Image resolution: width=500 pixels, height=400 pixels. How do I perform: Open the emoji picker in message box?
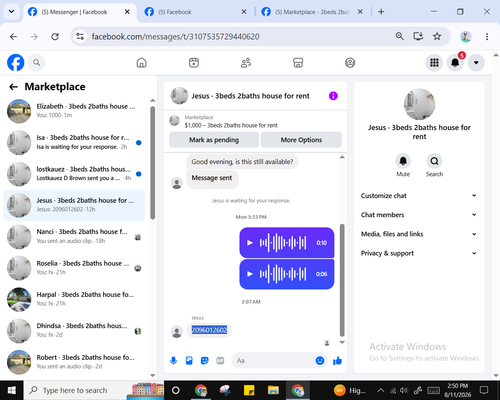pyautogui.click(x=320, y=360)
